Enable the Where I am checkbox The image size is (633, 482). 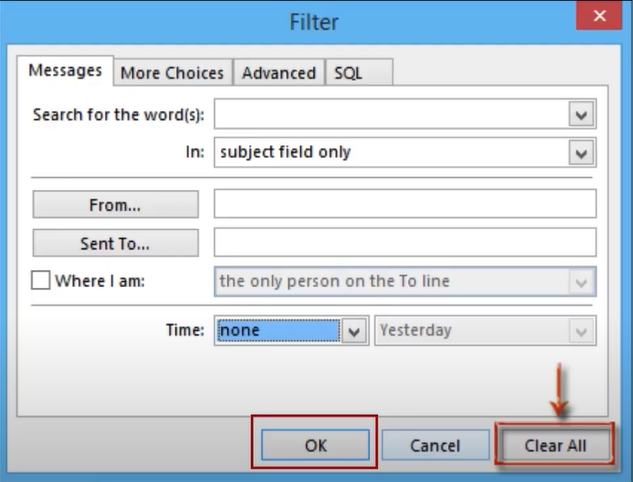point(41,280)
